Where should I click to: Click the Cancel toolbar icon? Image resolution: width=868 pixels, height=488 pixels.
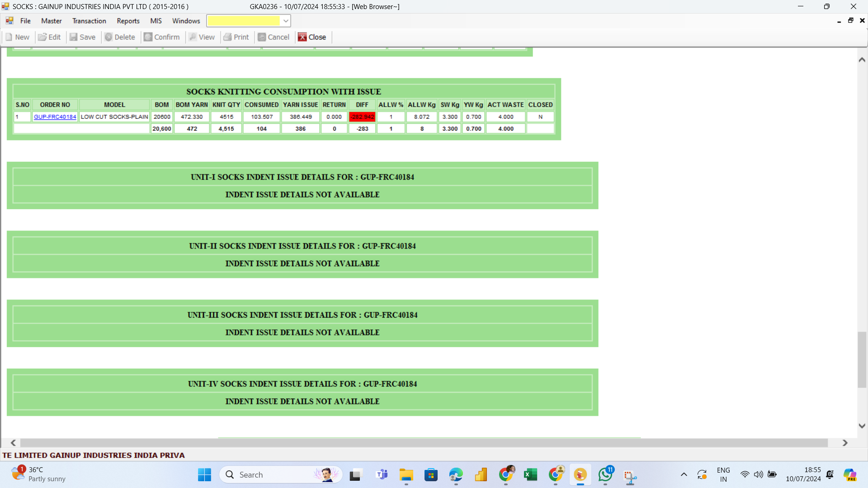click(x=262, y=37)
